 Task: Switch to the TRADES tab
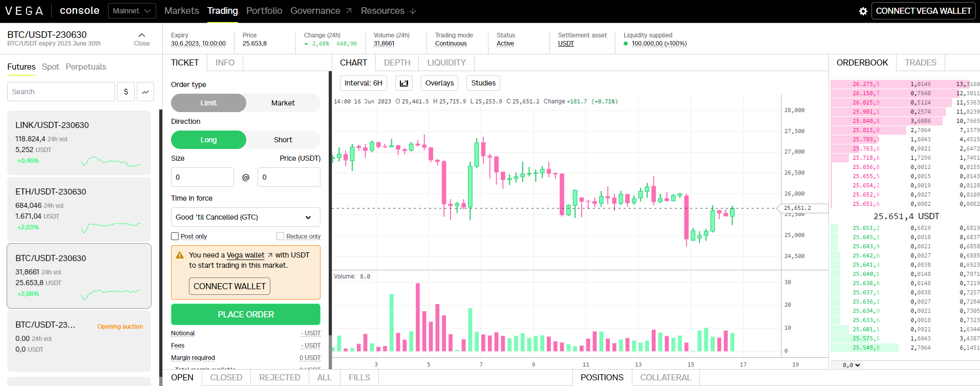click(920, 62)
